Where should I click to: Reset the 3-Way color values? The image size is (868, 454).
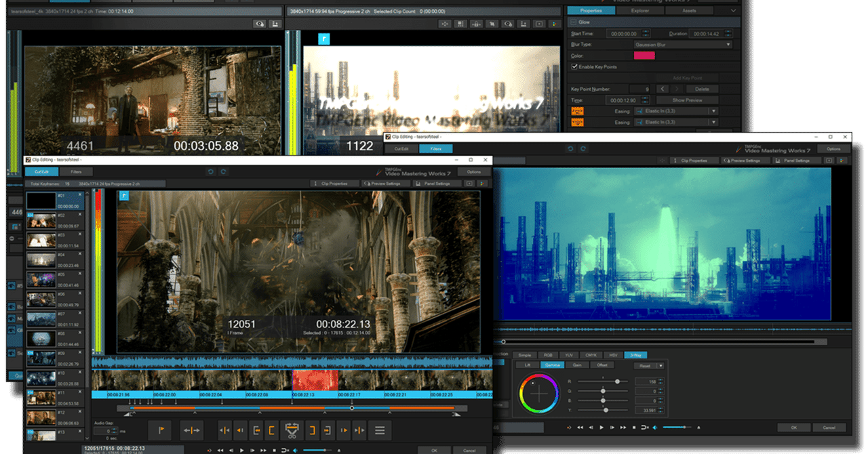coord(645,366)
